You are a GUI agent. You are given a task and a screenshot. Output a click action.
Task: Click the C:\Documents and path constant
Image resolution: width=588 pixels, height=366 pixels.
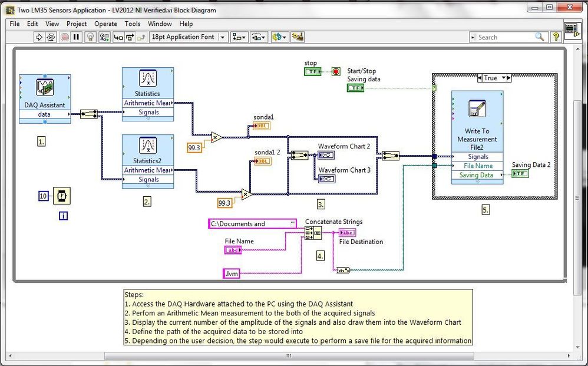[x=252, y=224]
